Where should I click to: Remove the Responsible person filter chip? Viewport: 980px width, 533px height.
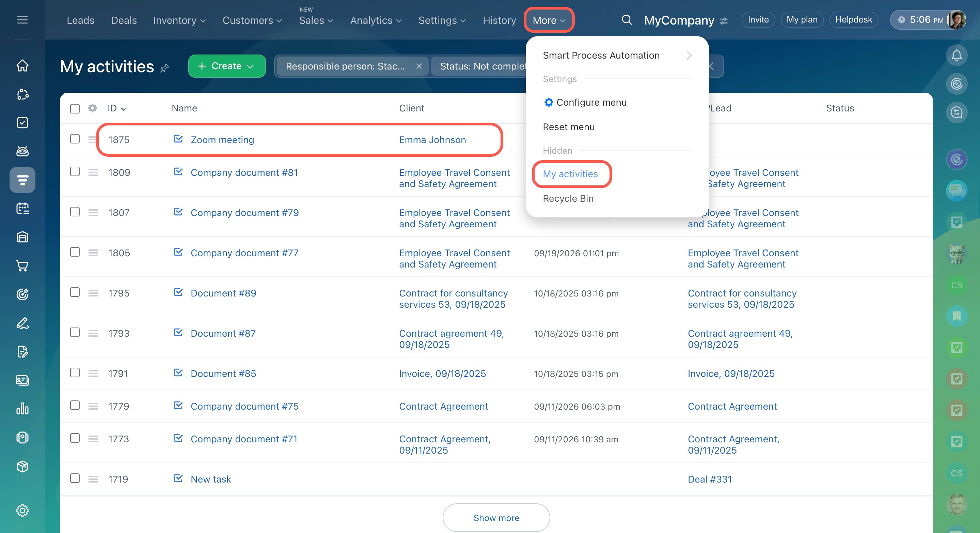[x=419, y=66]
